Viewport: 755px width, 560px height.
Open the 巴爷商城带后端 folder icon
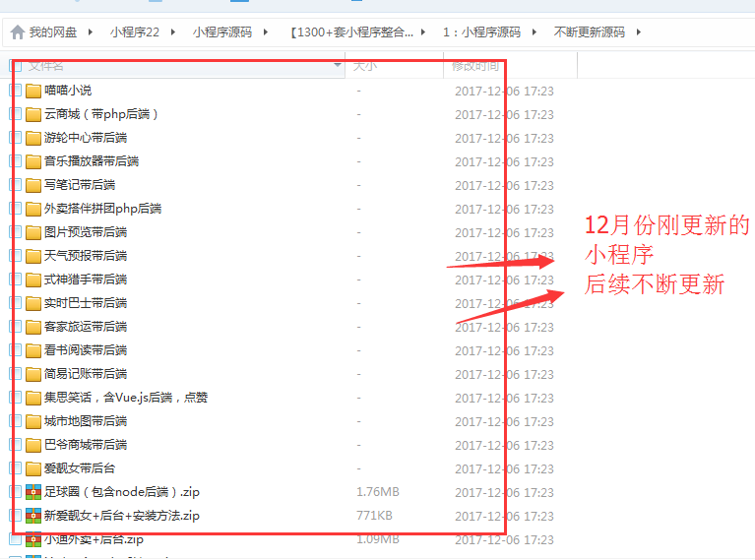(33, 445)
